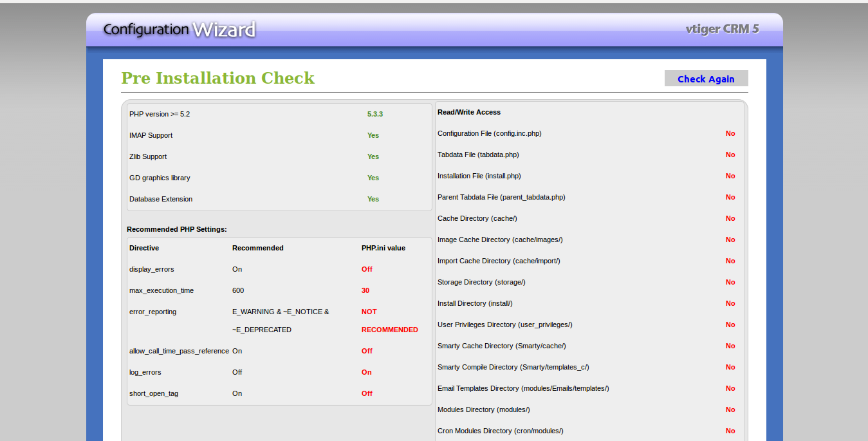Click the Directive column header
The height and width of the screenshot is (441, 868).
tap(144, 248)
